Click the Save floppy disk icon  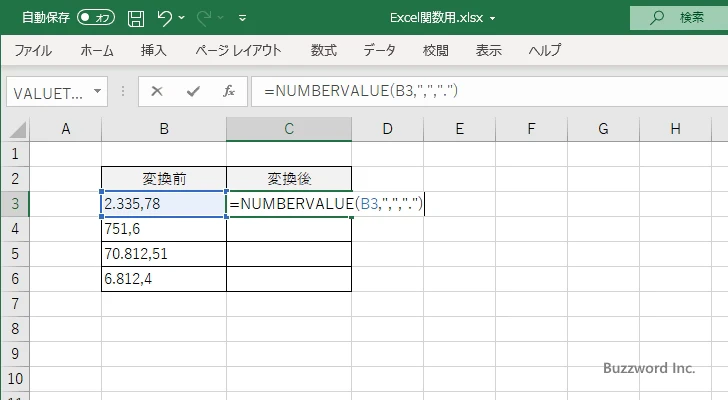click(x=136, y=18)
